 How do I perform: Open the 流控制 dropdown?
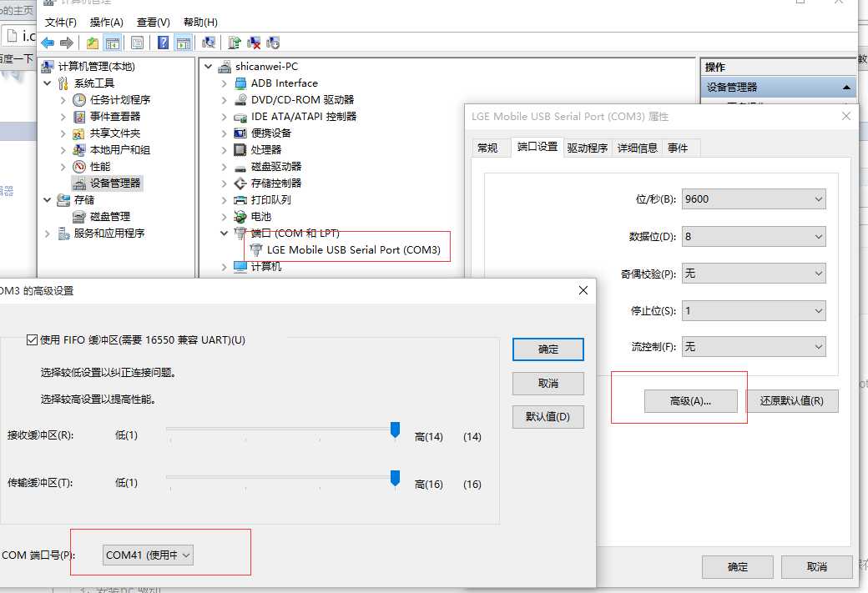point(754,347)
